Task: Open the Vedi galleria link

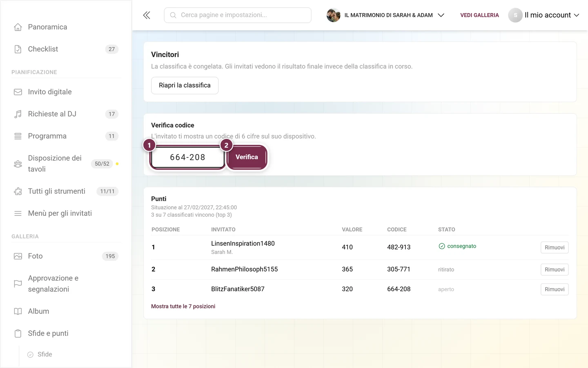Action: click(x=479, y=15)
